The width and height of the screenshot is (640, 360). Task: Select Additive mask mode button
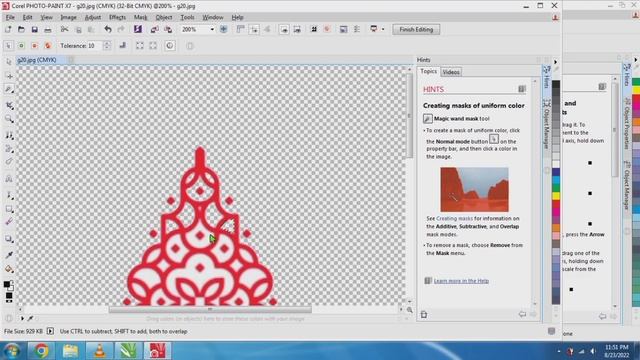pyautogui.click(x=21, y=46)
